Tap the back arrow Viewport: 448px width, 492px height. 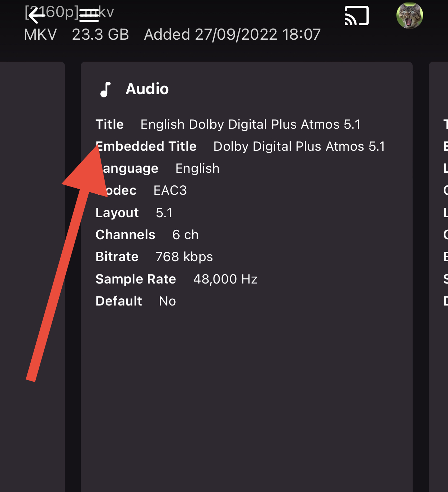(36, 16)
